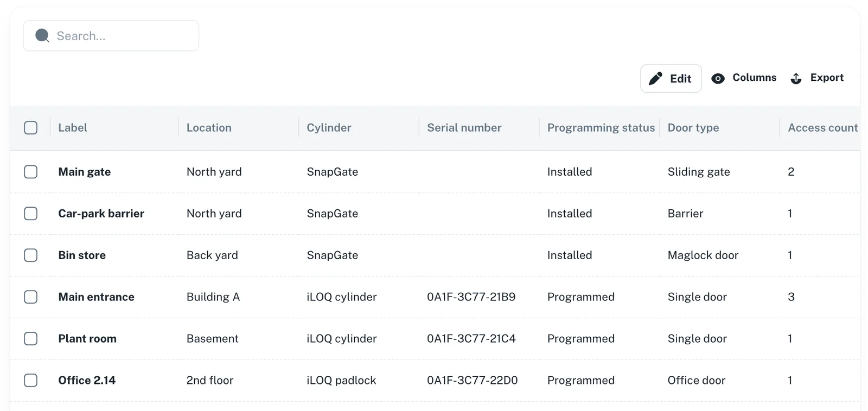Click Single door in Main entrance row
This screenshot has width=868, height=411.
697,297
